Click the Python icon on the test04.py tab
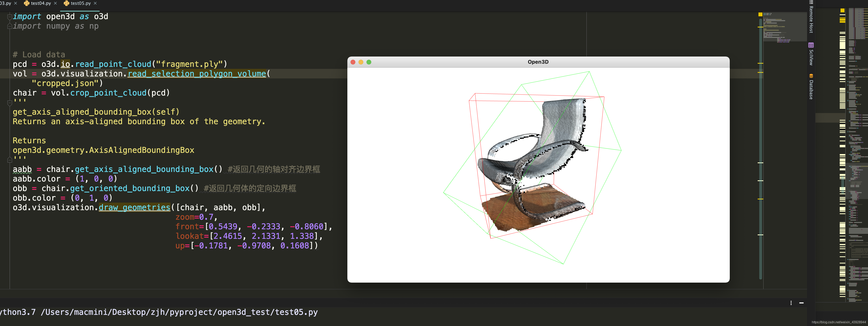Viewport: 868px width, 326px height. coord(26,3)
